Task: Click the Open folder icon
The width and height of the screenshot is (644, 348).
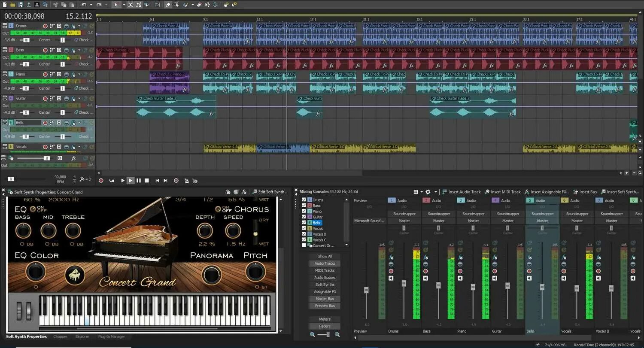Action: point(12,5)
